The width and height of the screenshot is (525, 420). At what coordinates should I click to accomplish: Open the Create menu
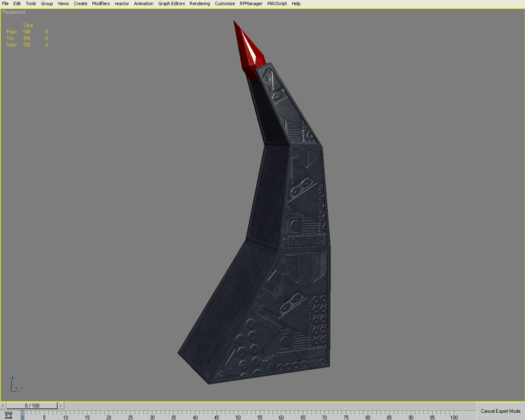[x=80, y=4]
